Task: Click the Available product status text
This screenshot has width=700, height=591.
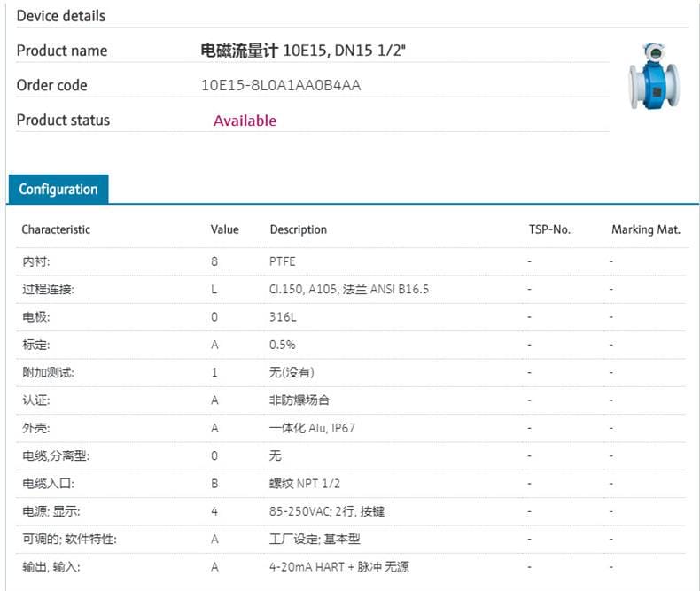Action: pyautogui.click(x=245, y=121)
